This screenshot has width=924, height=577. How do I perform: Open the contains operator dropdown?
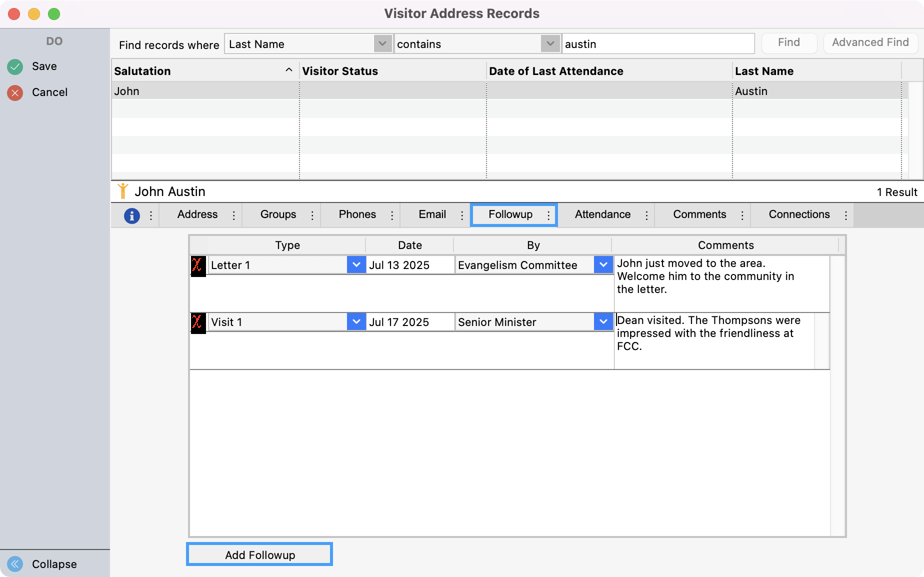click(x=550, y=44)
